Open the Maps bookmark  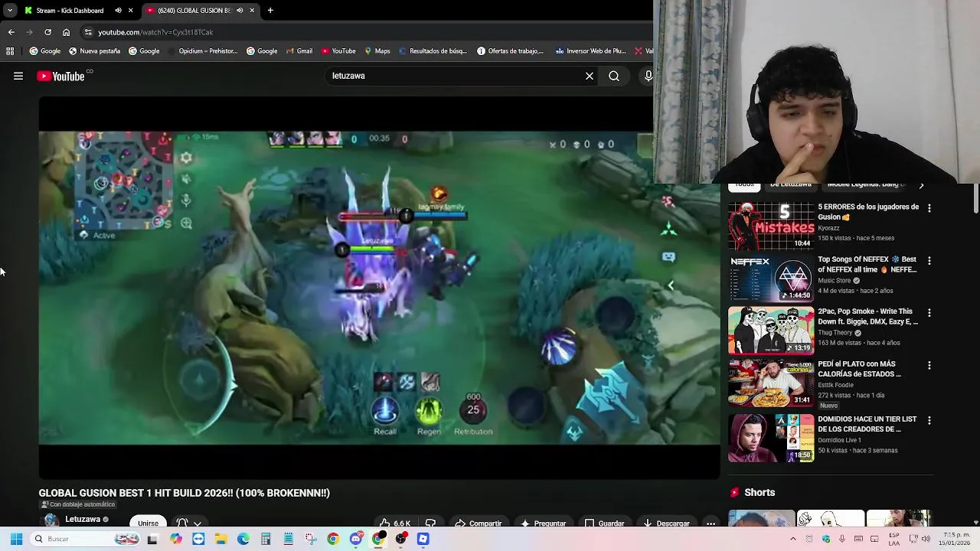(x=377, y=51)
